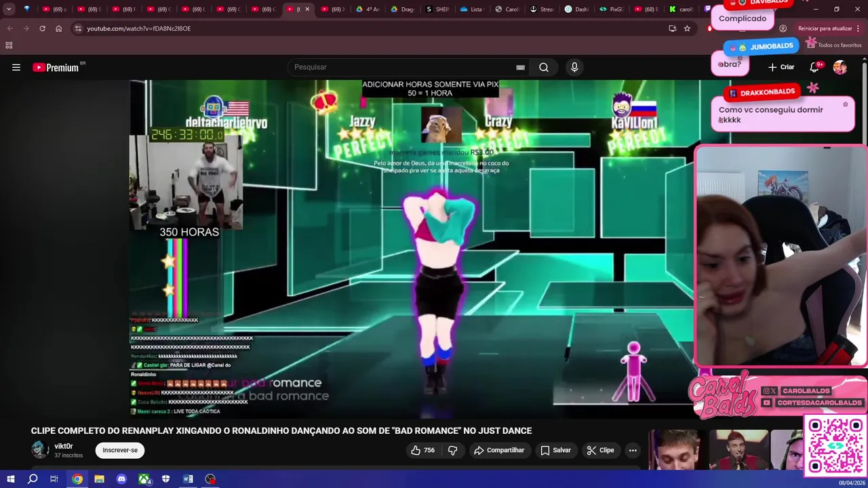Open Windows taskbar search
This screenshot has height=488, width=868.
[33, 479]
